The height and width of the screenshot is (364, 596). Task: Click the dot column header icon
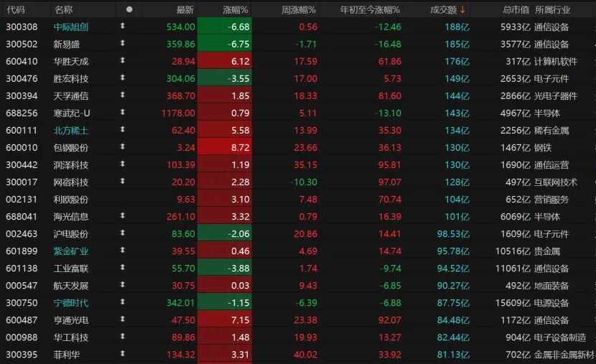(129, 9)
